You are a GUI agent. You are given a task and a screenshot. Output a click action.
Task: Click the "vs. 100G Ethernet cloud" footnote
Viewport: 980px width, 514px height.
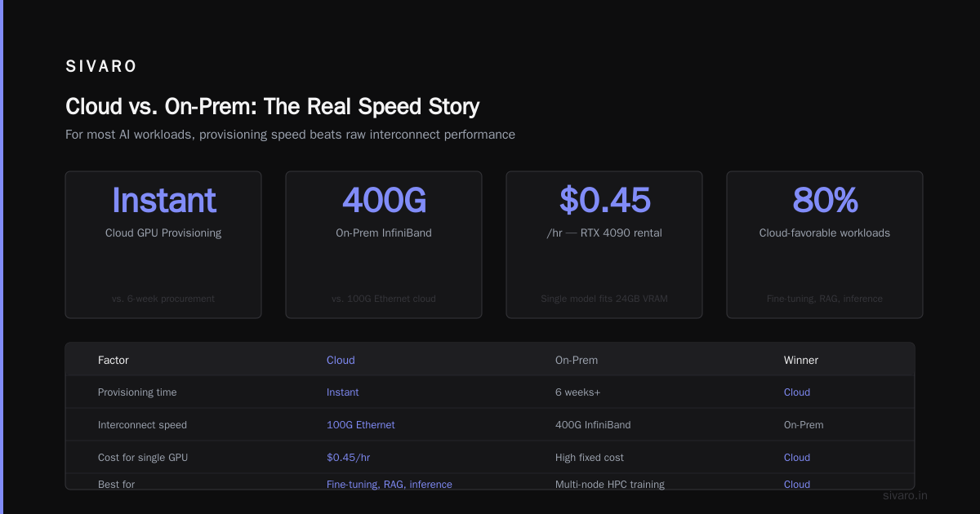(x=384, y=299)
